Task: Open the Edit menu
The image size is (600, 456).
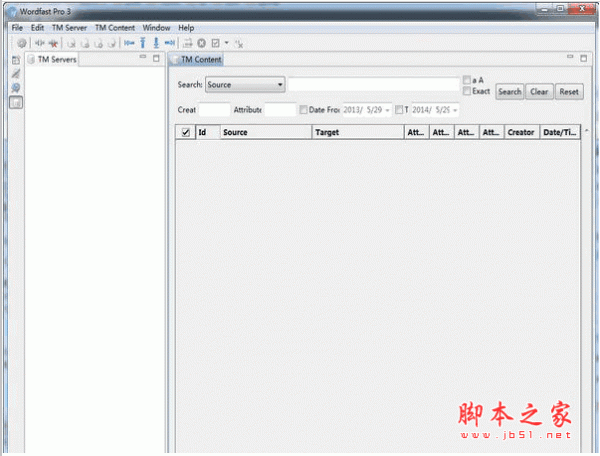Action: (38, 28)
